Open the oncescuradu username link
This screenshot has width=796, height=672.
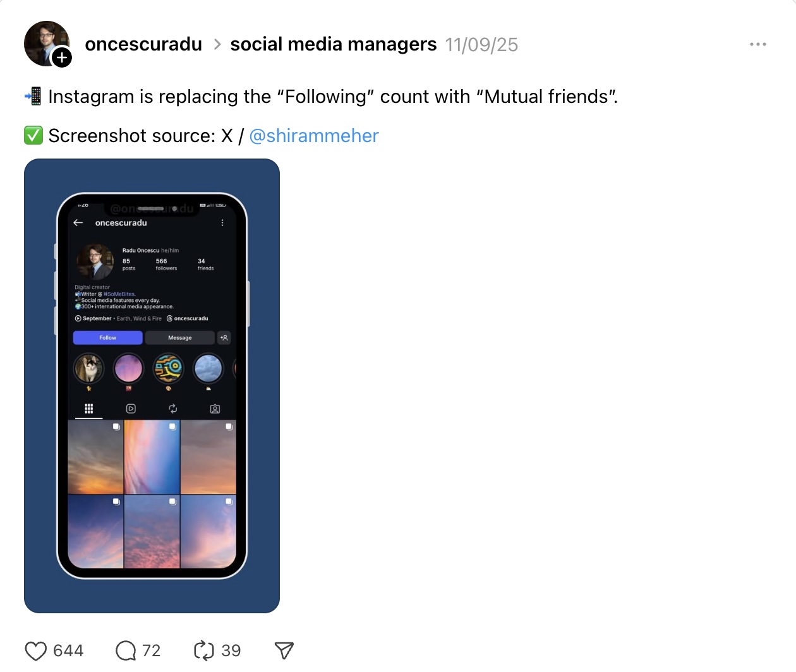coord(143,44)
